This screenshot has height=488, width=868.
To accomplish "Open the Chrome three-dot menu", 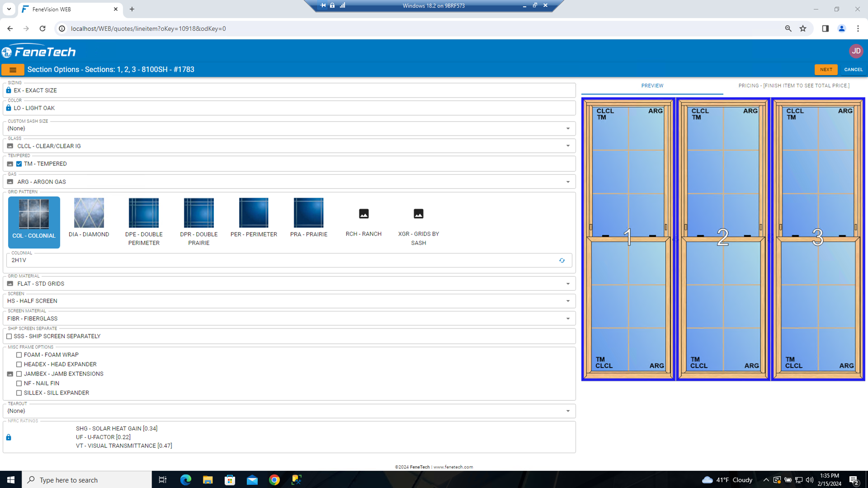I will [x=858, y=28].
